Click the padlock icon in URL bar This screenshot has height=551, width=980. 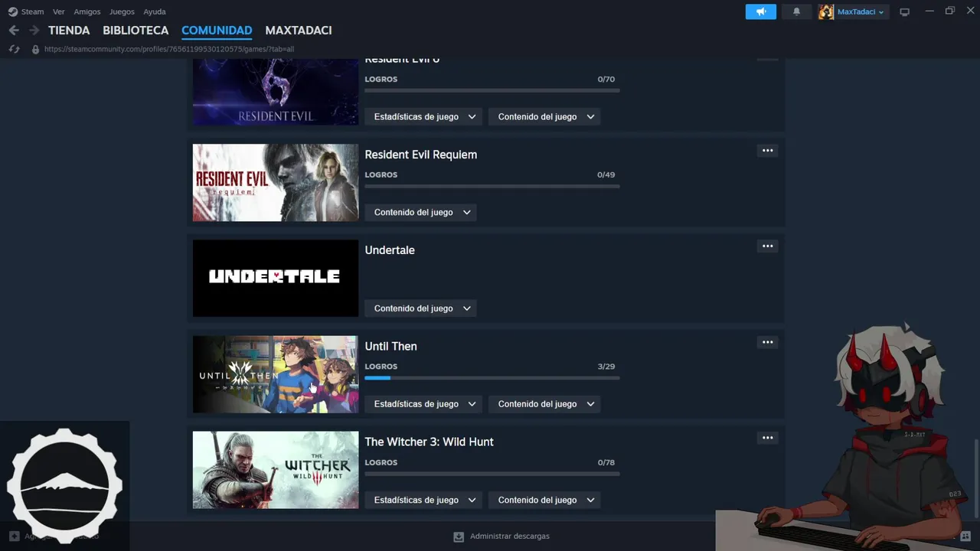coord(35,49)
